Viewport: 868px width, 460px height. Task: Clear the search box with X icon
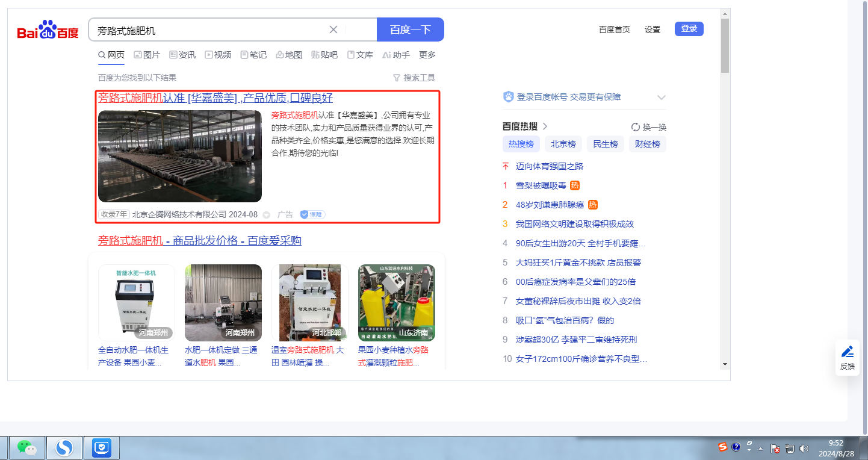[333, 30]
